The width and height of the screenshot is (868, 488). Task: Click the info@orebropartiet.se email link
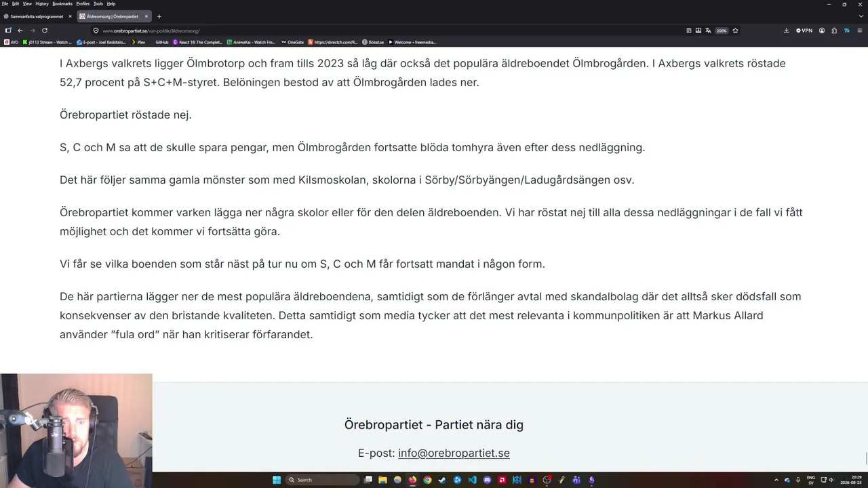click(x=454, y=453)
